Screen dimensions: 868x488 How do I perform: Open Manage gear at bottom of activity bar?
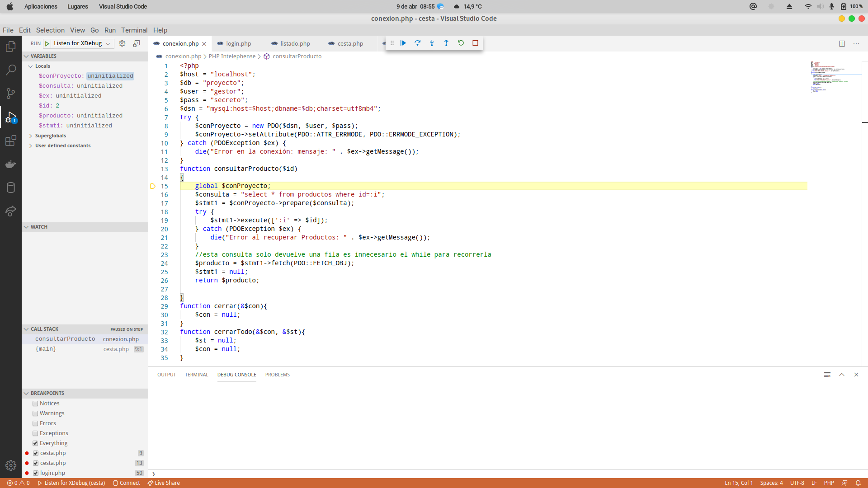click(x=11, y=465)
